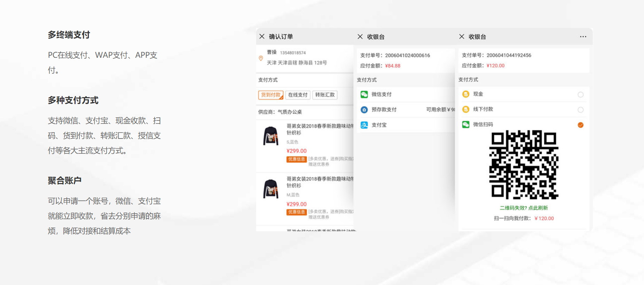Toggle the checked 微信扫码 radio button
This screenshot has width=644, height=285.
tap(580, 125)
